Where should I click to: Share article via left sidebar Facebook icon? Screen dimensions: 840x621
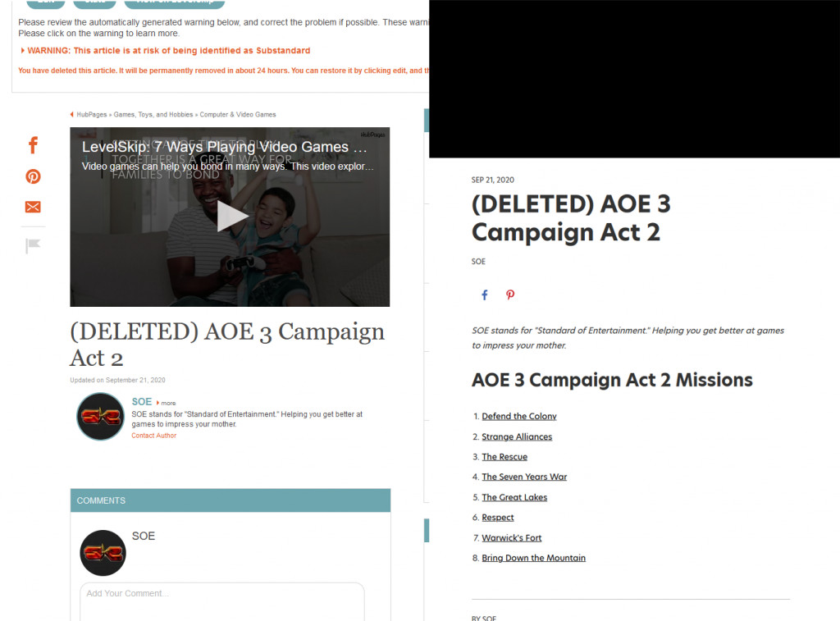point(33,145)
